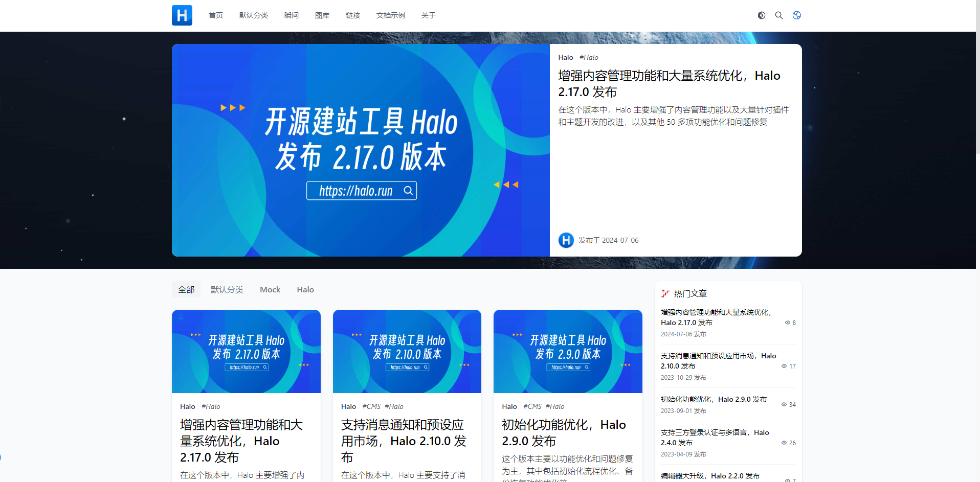Open the 关于 nav item

click(429, 15)
